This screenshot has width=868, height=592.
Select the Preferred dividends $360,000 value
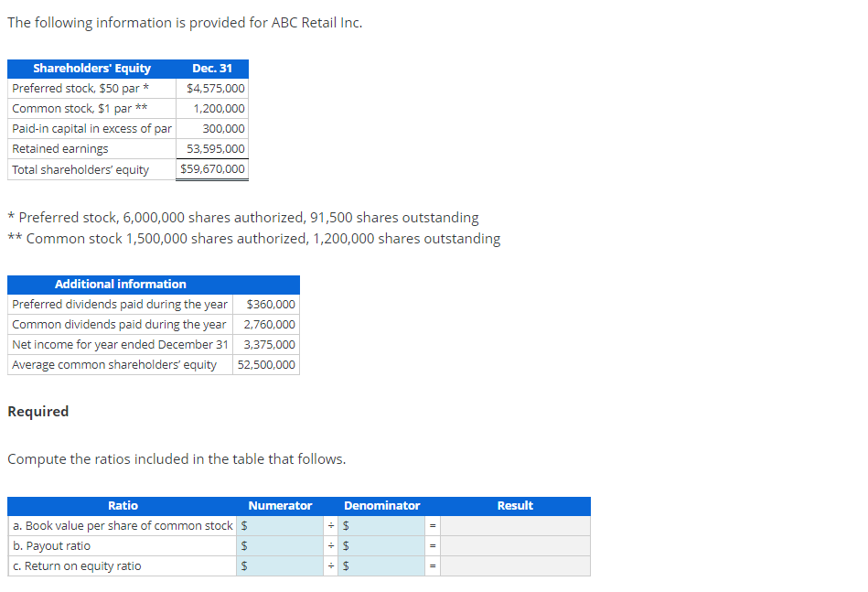click(x=274, y=304)
